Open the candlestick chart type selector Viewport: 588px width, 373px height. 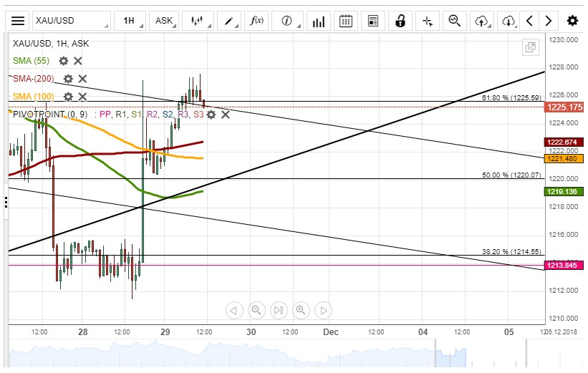pyautogui.click(x=198, y=21)
